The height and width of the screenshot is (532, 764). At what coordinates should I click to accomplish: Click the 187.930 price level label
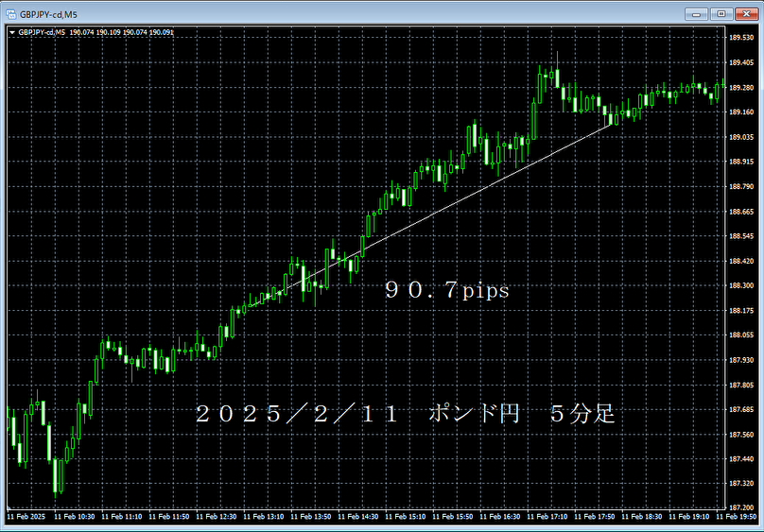coord(741,360)
